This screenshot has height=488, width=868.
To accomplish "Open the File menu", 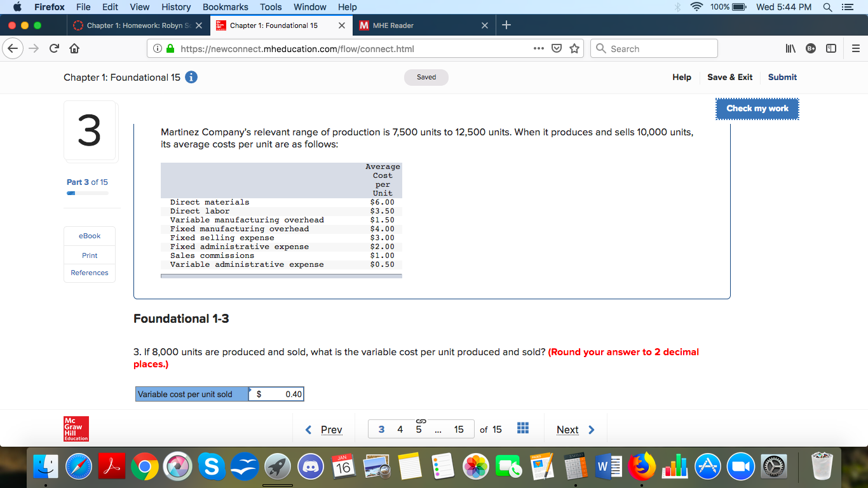I will (83, 7).
